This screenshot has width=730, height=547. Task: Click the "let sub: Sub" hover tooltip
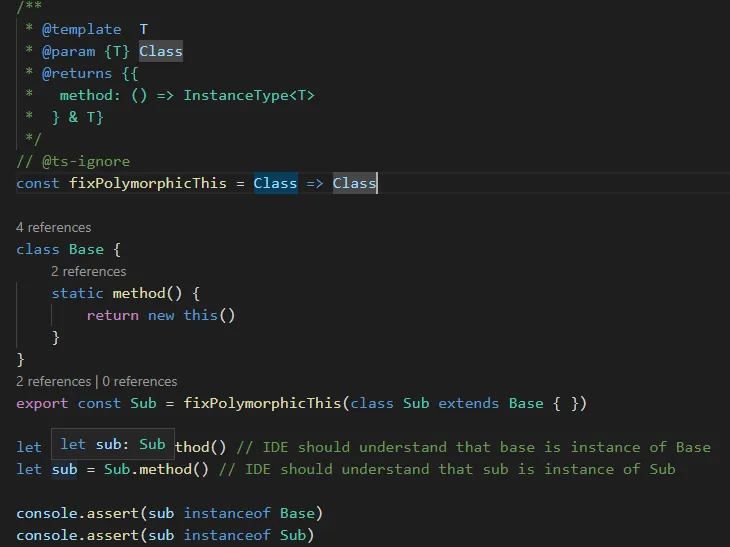(113, 444)
